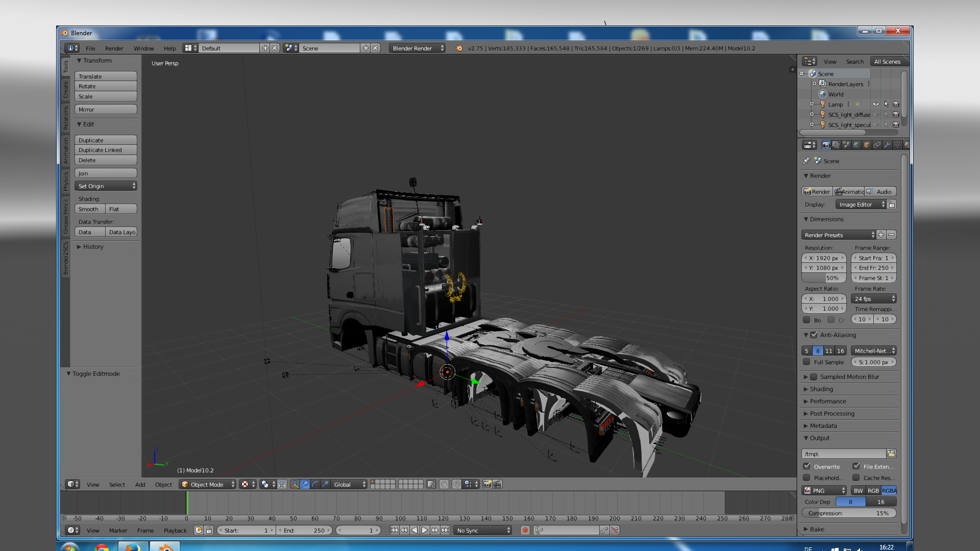Expand the Shading panel in properties
The height and width of the screenshot is (551, 980).
point(821,389)
